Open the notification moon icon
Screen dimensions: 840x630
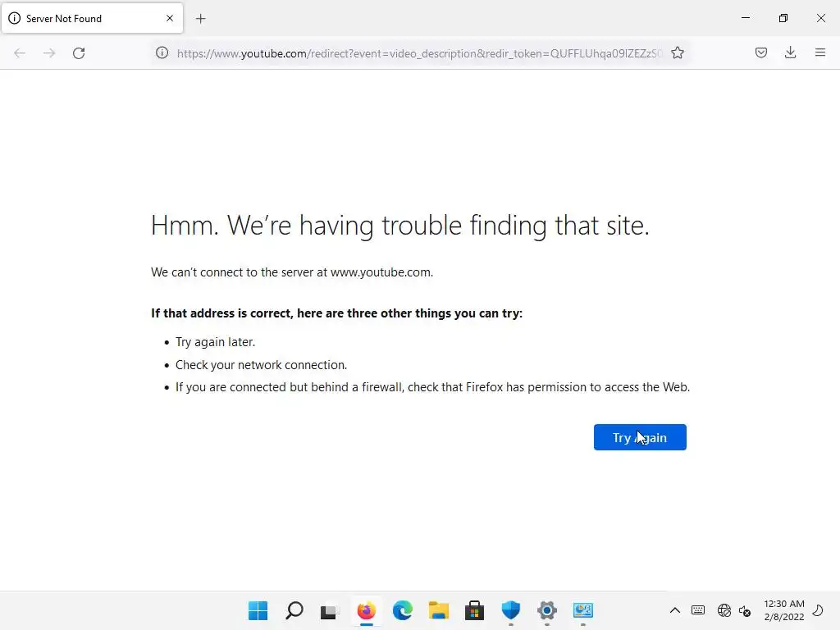(x=818, y=610)
